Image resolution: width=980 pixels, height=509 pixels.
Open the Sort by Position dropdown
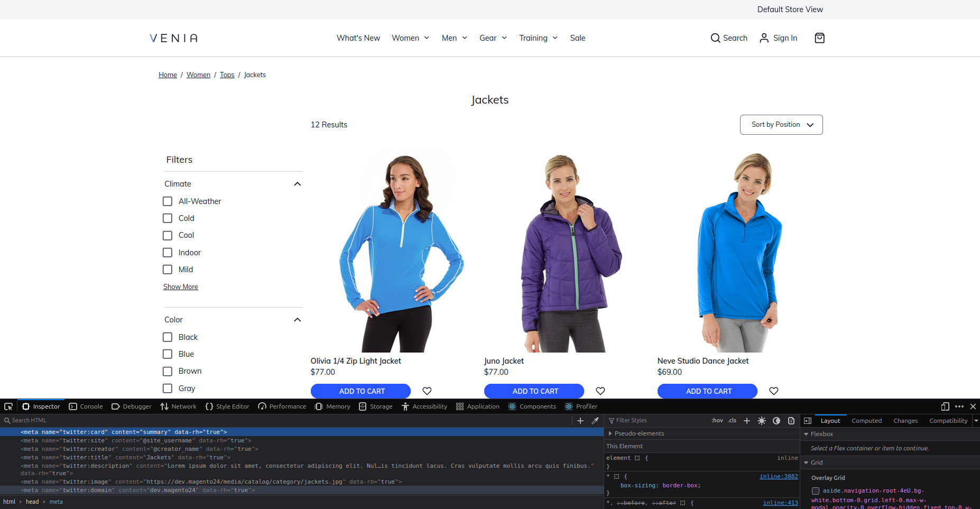click(x=781, y=125)
